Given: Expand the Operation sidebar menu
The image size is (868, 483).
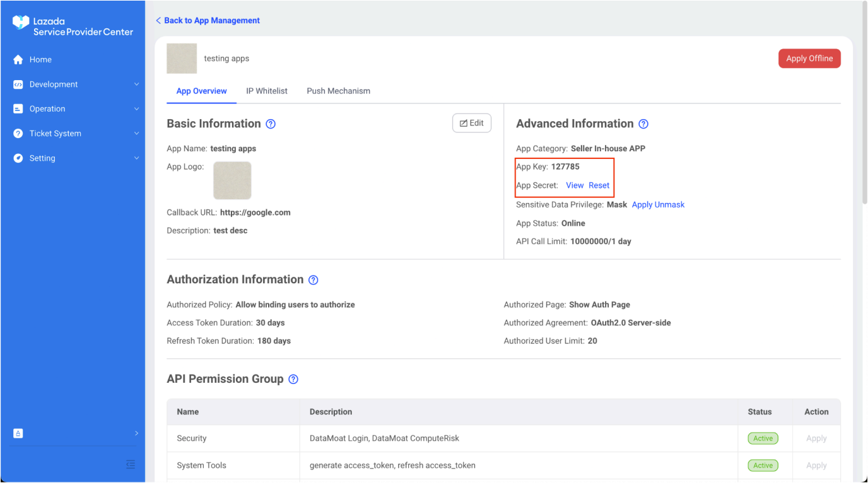Looking at the screenshot, I should point(47,109).
